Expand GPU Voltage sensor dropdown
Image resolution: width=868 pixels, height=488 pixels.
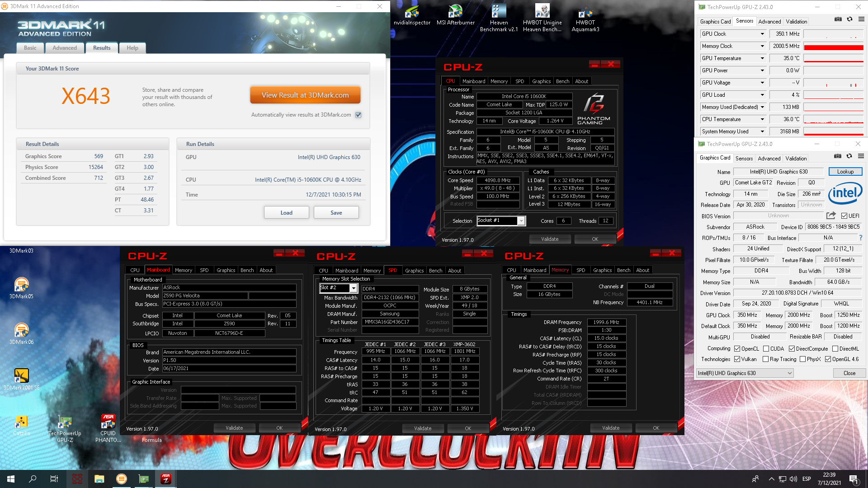tap(762, 83)
